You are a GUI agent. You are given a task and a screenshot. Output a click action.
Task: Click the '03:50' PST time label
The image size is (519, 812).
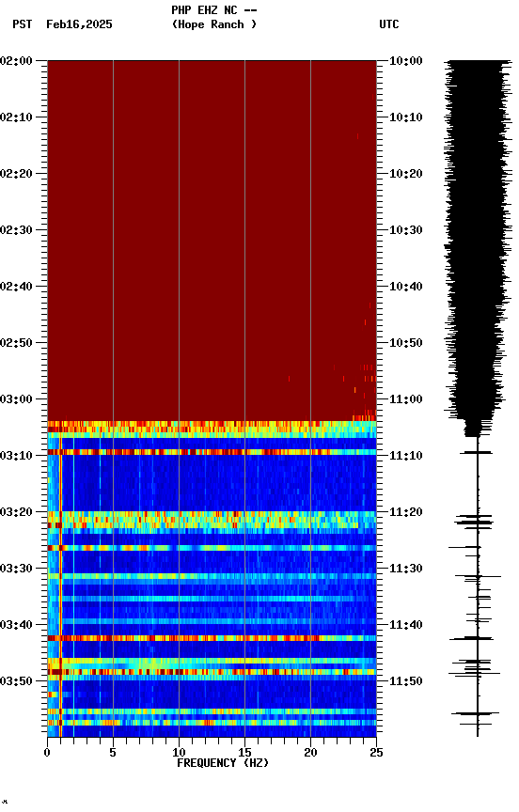16,681
